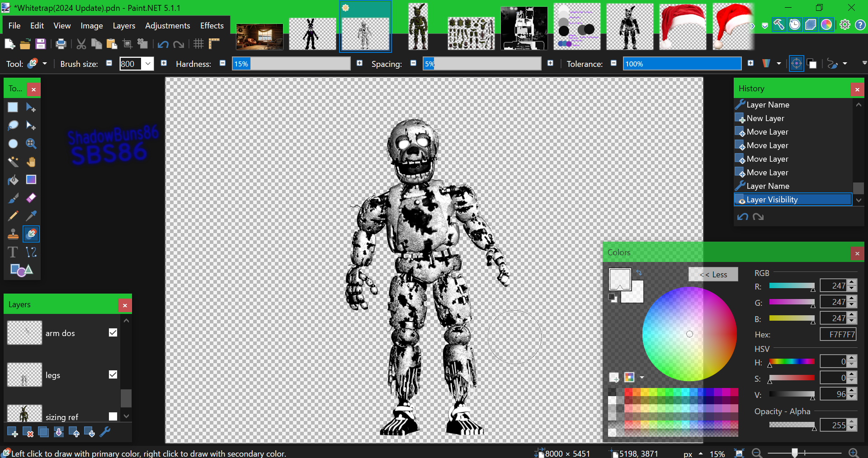Open the Edit menu

[37, 26]
